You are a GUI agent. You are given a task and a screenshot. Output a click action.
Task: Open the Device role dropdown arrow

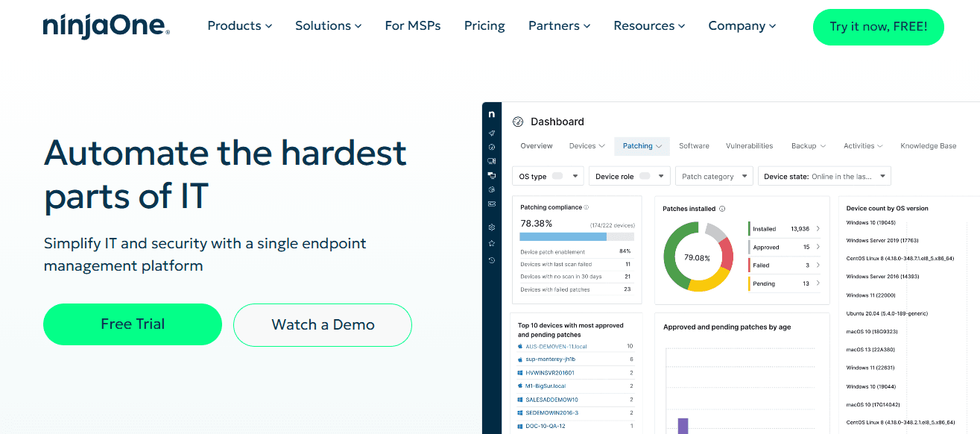pos(663,177)
